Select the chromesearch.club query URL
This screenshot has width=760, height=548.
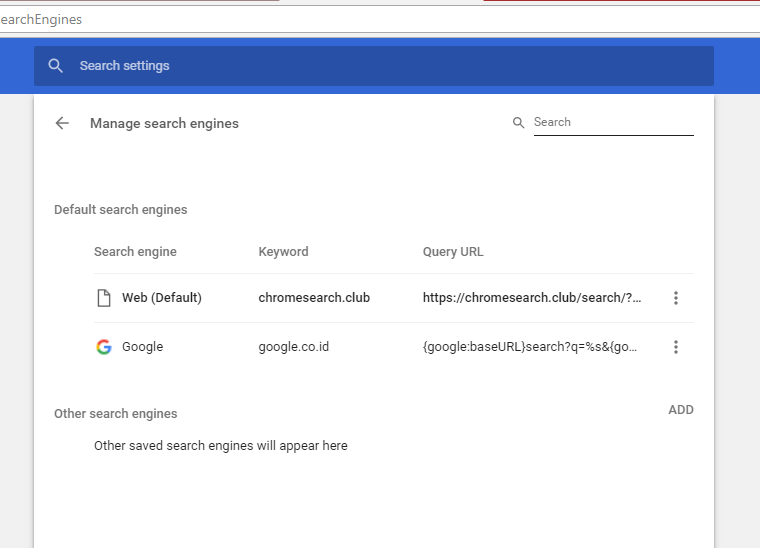point(532,297)
